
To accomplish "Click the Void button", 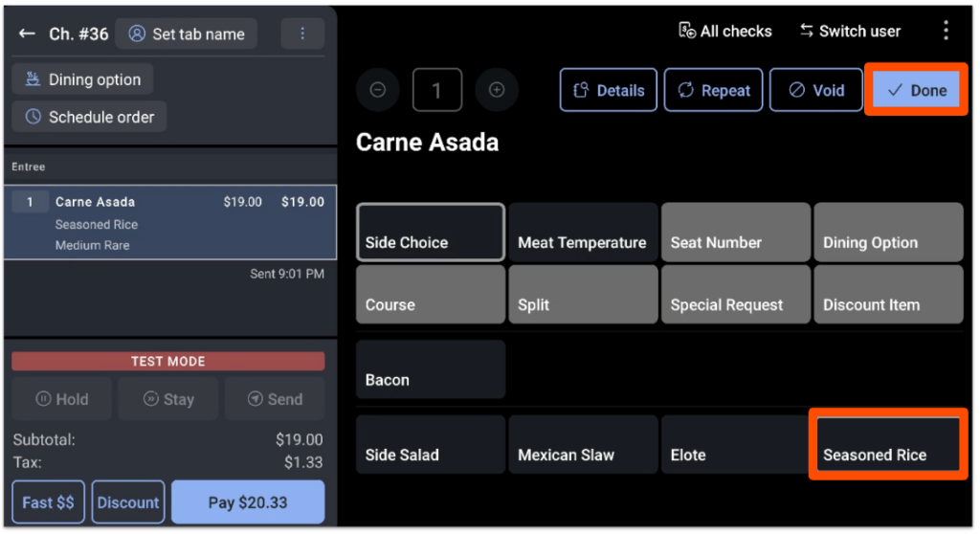I will pos(816,90).
